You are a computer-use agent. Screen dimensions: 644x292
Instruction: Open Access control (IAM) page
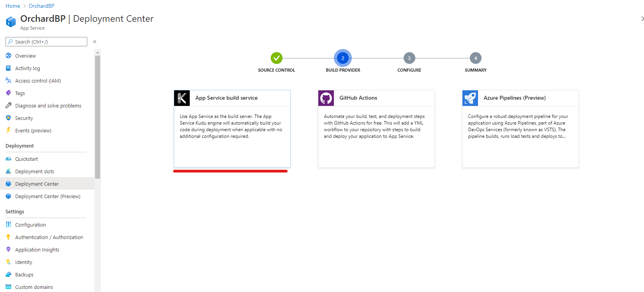click(47, 81)
